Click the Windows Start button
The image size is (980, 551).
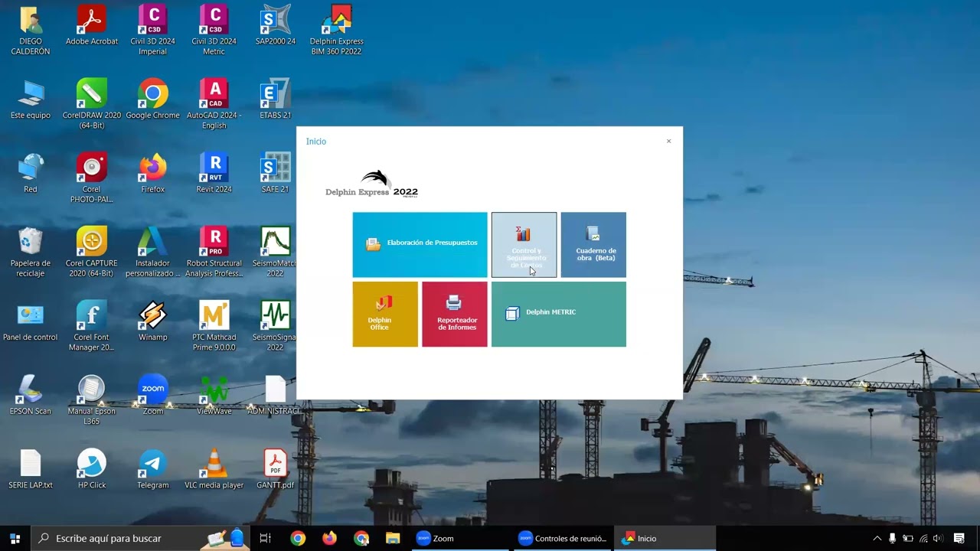[15, 539]
